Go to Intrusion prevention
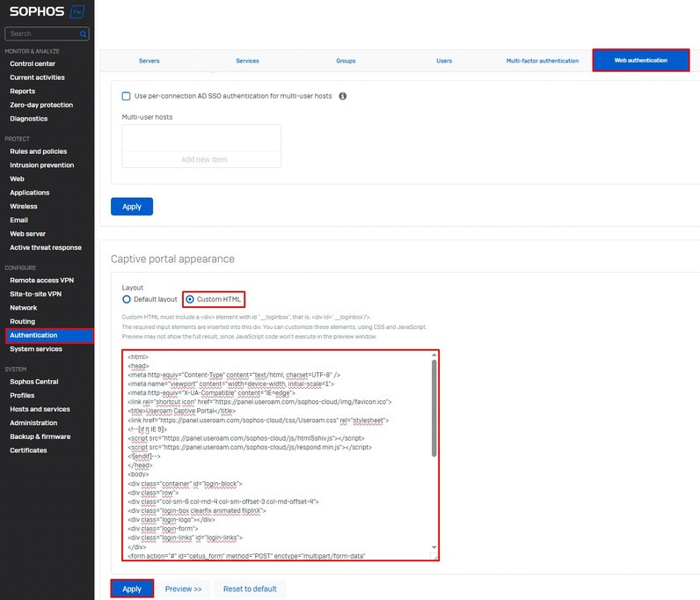This screenshot has height=600, width=700. [42, 165]
